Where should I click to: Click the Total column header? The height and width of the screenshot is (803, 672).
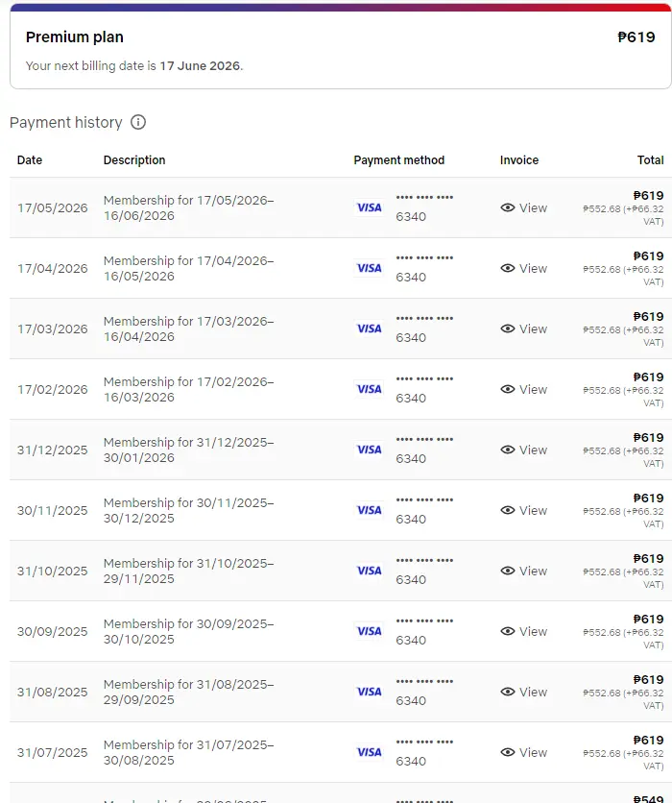click(651, 159)
